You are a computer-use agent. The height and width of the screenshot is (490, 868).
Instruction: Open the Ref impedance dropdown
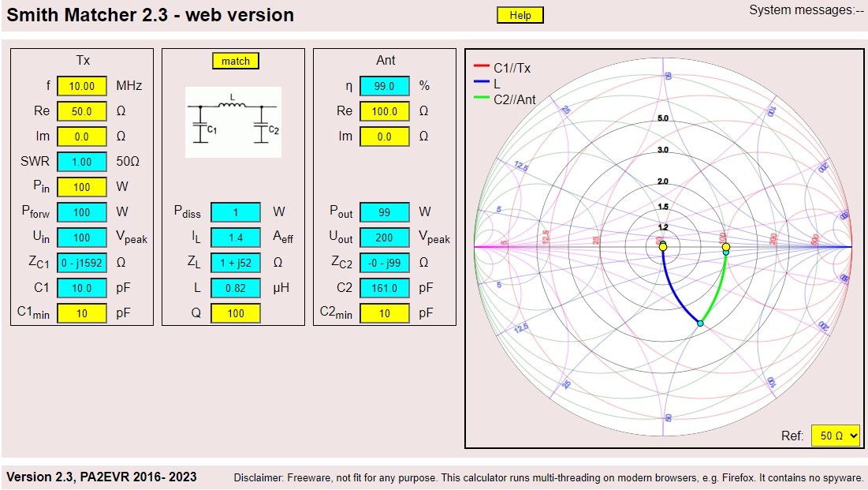click(x=835, y=436)
